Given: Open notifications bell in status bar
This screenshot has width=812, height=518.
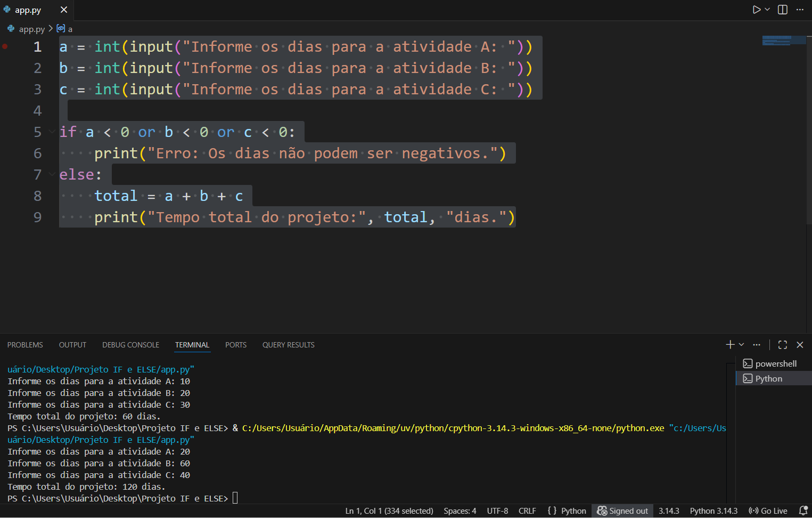Looking at the screenshot, I should [x=803, y=511].
